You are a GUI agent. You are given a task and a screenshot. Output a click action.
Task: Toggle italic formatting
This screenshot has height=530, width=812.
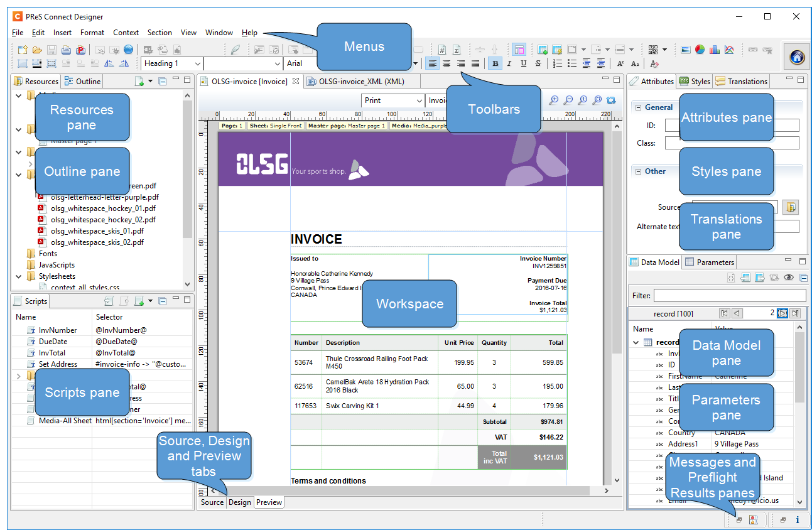pos(509,63)
